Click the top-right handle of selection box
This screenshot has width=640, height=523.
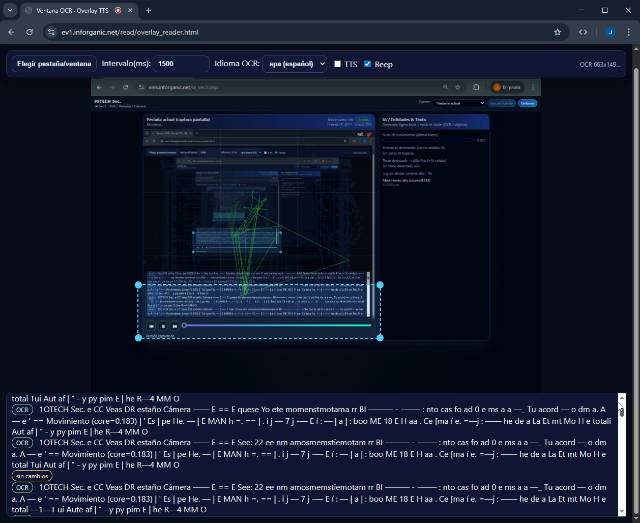pos(379,285)
